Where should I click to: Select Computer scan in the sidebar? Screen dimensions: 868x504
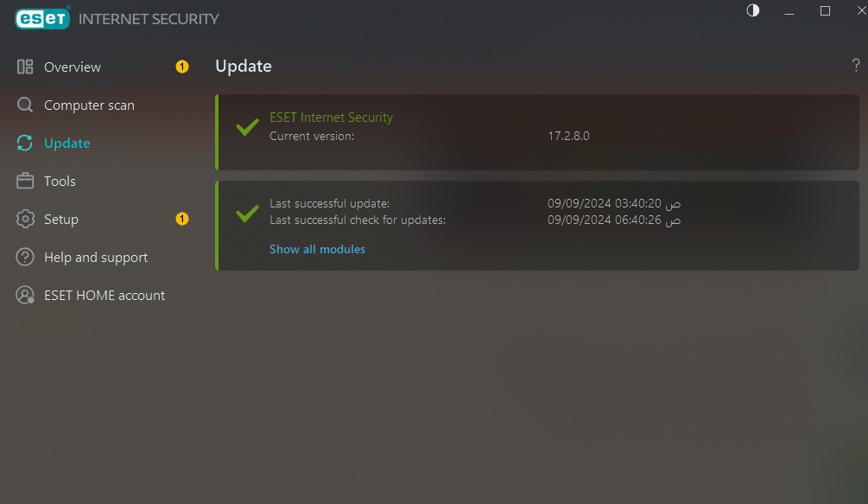coord(89,105)
